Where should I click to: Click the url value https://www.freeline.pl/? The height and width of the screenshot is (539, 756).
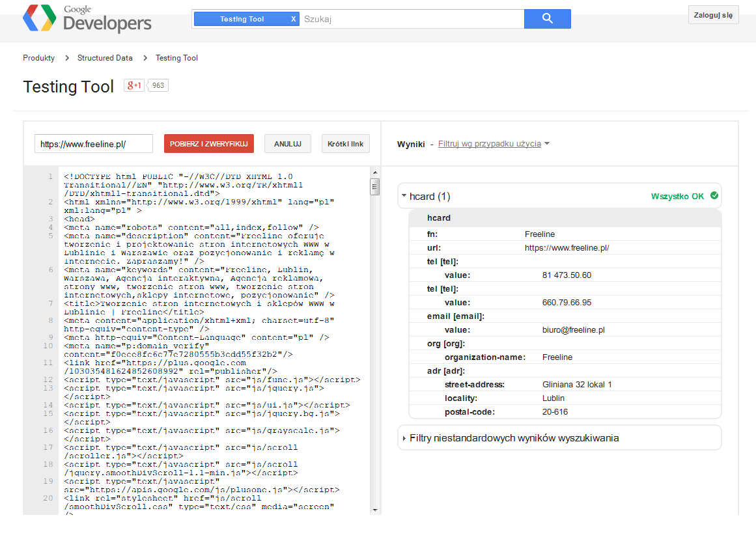point(567,248)
